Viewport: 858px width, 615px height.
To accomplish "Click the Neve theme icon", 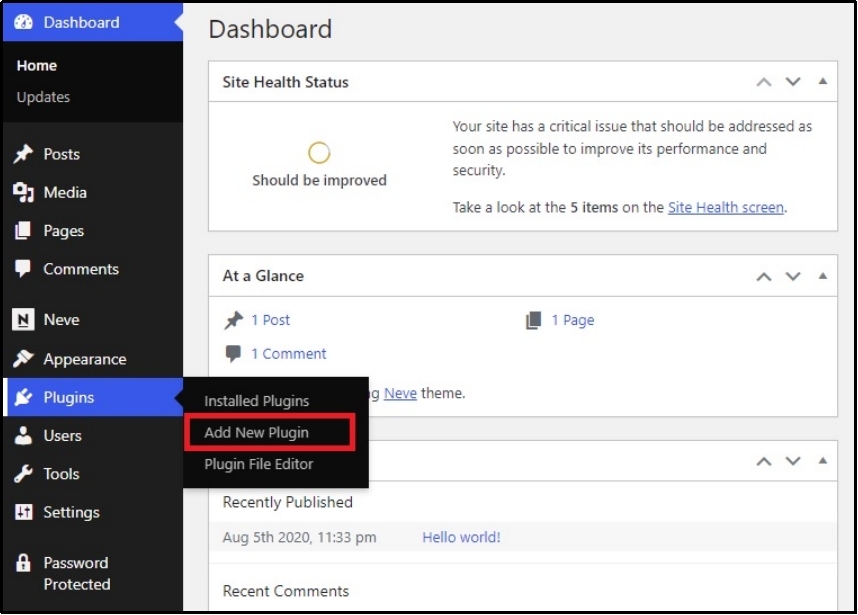I will pyautogui.click(x=23, y=320).
